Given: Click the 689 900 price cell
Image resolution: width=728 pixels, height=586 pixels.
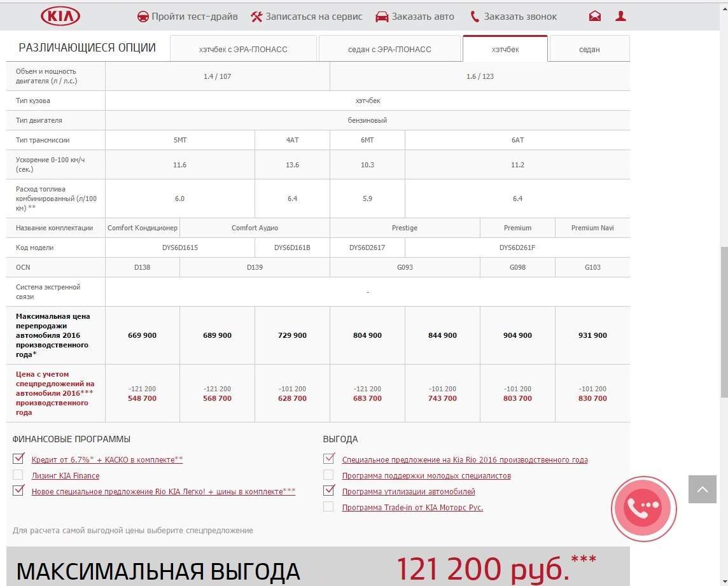Looking at the screenshot, I should tap(217, 335).
